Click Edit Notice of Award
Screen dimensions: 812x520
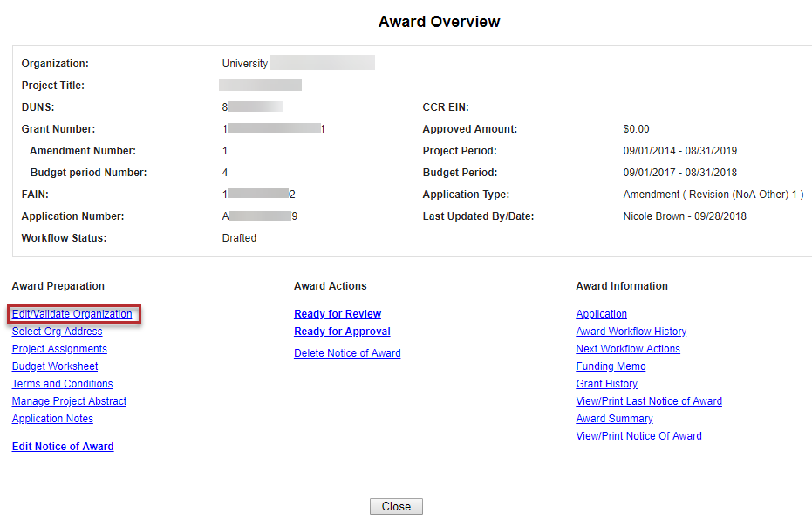[x=63, y=447]
